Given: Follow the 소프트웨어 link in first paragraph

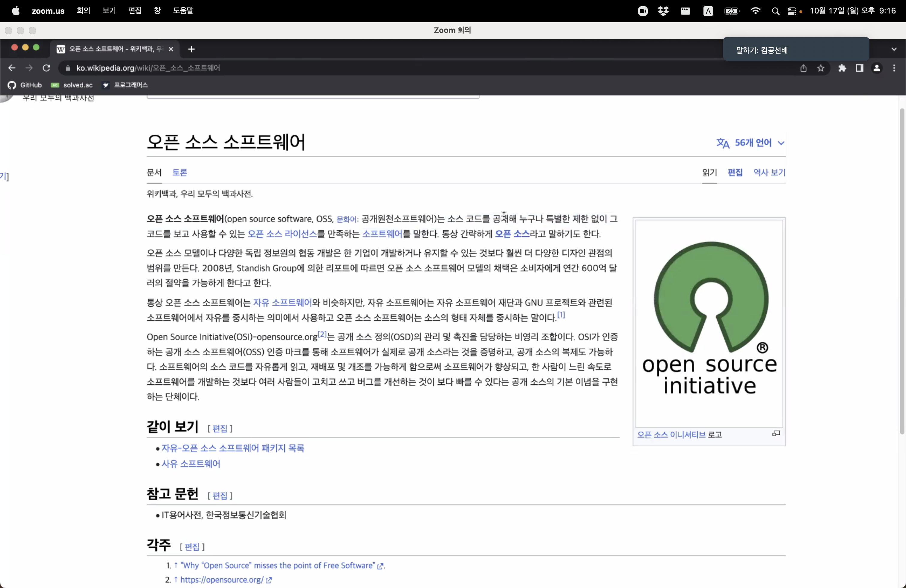Looking at the screenshot, I should click(x=382, y=234).
